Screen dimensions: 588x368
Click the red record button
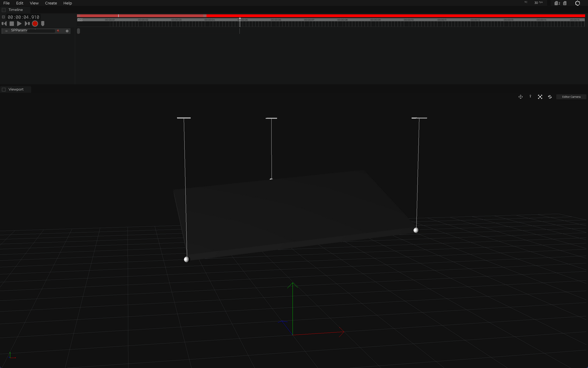tap(35, 24)
